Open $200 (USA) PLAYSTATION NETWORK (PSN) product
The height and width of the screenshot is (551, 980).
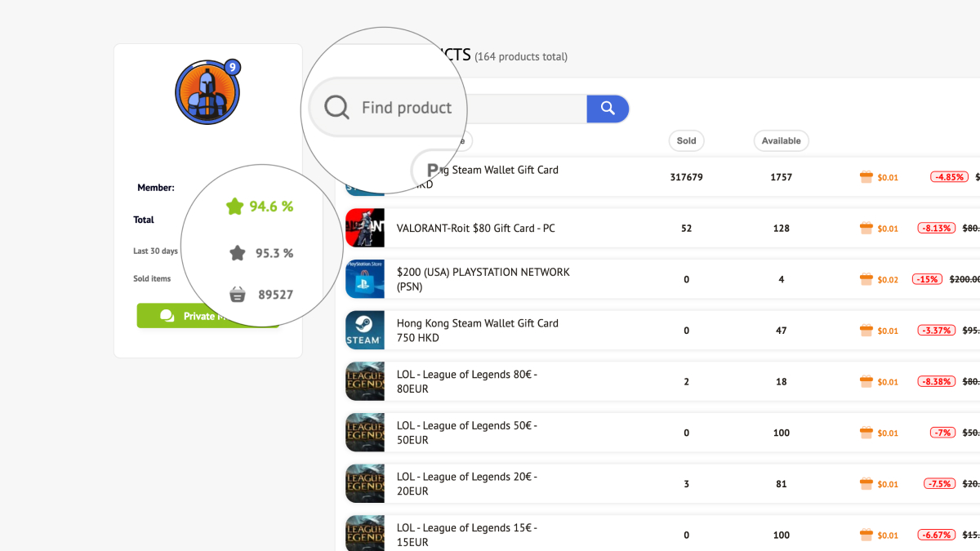pyautogui.click(x=483, y=279)
